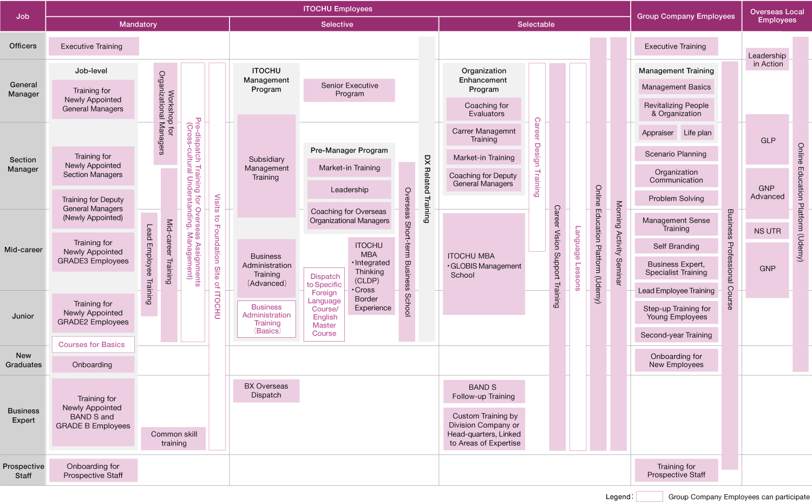Click Training for Newly Appointed GRADE3 Employees
Screen dimensions: 812x504
[x=93, y=252]
